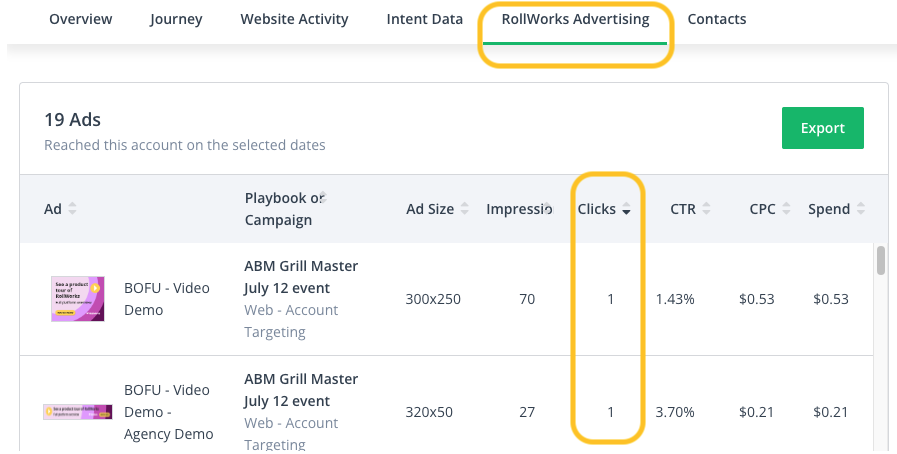Image resolution: width=897 pixels, height=454 pixels.
Task: Click the green Export button
Action: (x=823, y=128)
